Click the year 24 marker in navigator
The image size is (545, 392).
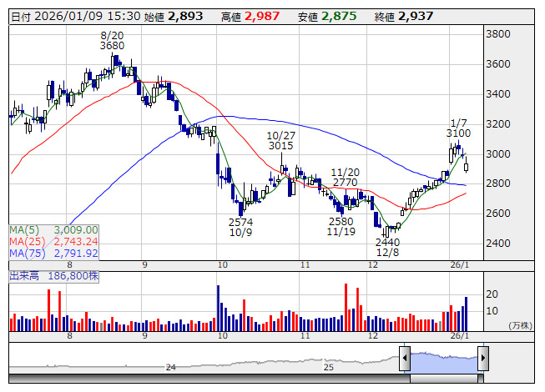pos(170,367)
